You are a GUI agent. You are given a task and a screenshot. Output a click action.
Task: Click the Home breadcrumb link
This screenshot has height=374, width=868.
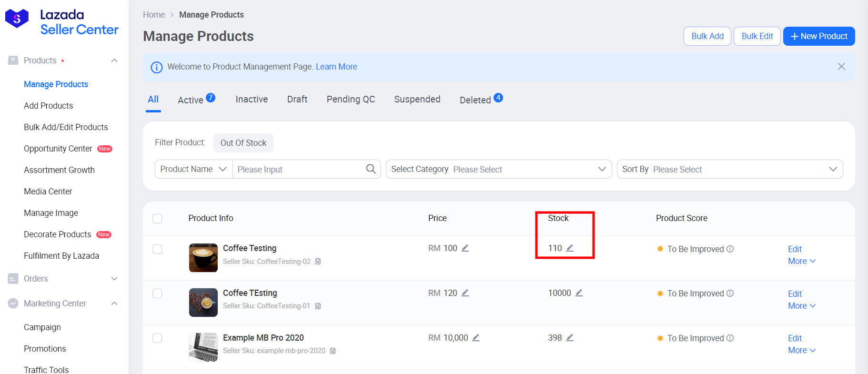pyautogui.click(x=154, y=15)
